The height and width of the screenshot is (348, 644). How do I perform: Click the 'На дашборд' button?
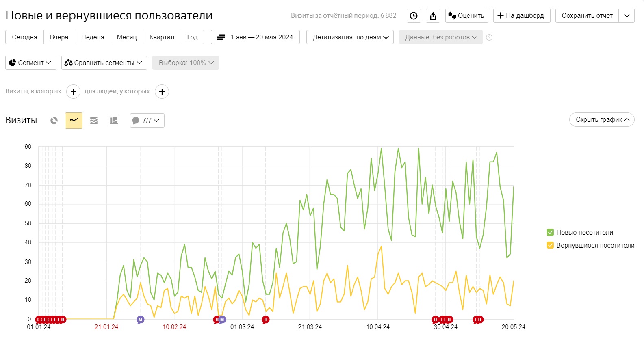[x=522, y=16]
